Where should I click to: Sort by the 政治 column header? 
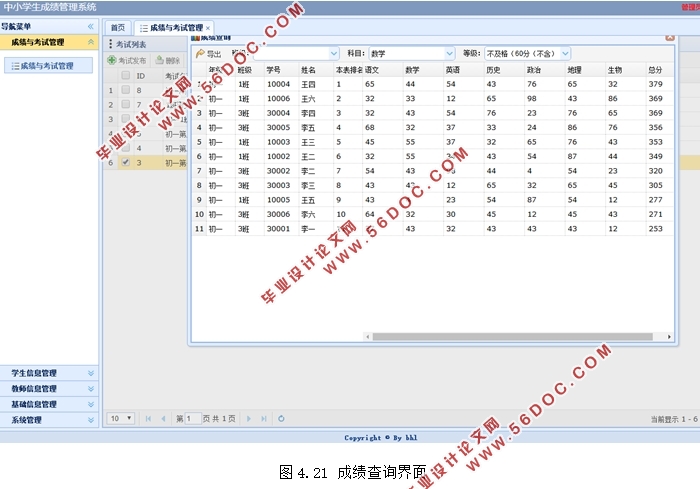coord(545,70)
